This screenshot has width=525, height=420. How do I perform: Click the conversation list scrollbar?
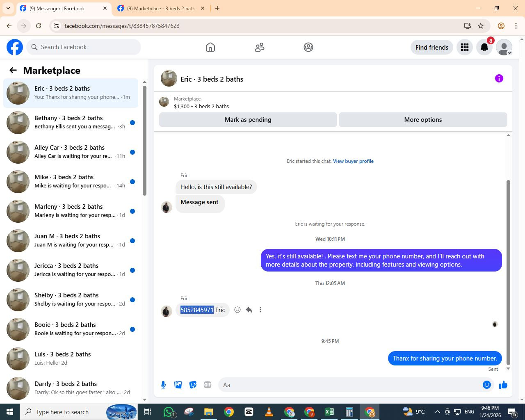tap(144, 140)
